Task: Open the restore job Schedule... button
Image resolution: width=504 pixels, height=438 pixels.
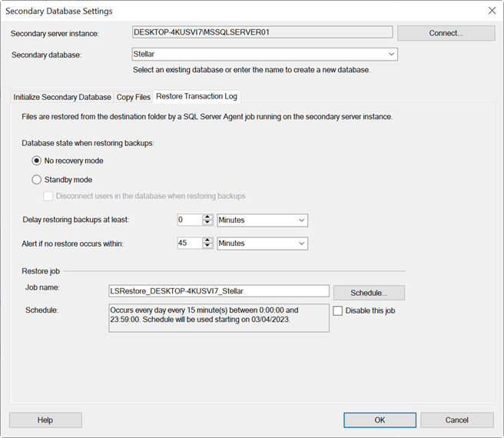Action: (x=369, y=293)
